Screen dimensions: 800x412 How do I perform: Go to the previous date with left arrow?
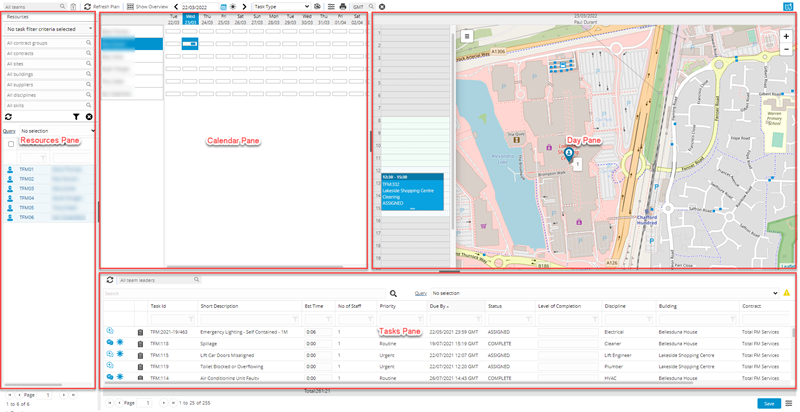176,6
